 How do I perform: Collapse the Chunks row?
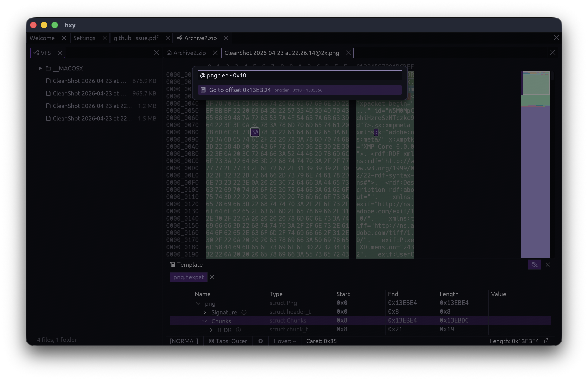(x=205, y=321)
